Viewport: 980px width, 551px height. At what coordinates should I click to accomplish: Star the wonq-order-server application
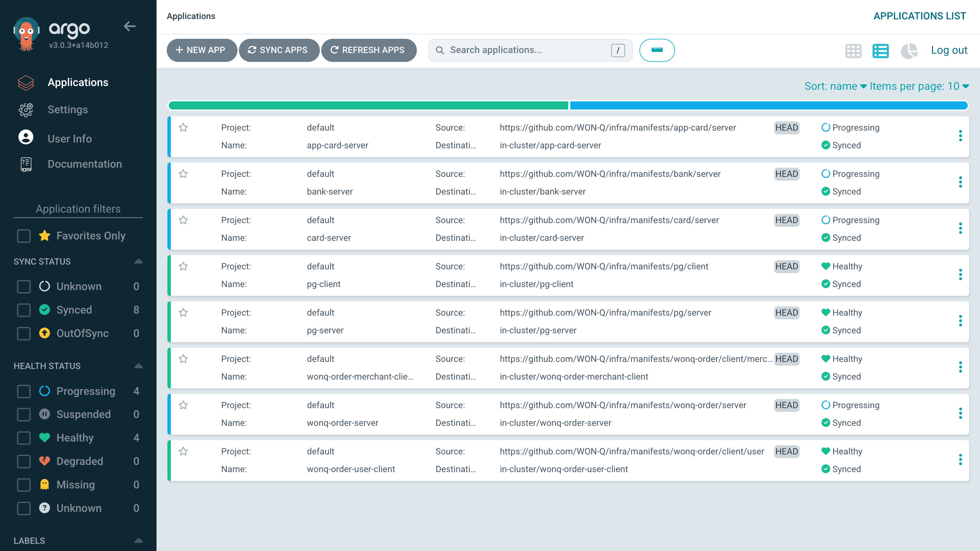click(183, 405)
